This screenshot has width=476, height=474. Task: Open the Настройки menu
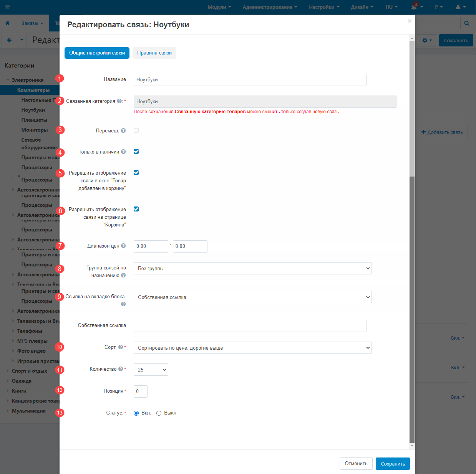(x=324, y=7)
